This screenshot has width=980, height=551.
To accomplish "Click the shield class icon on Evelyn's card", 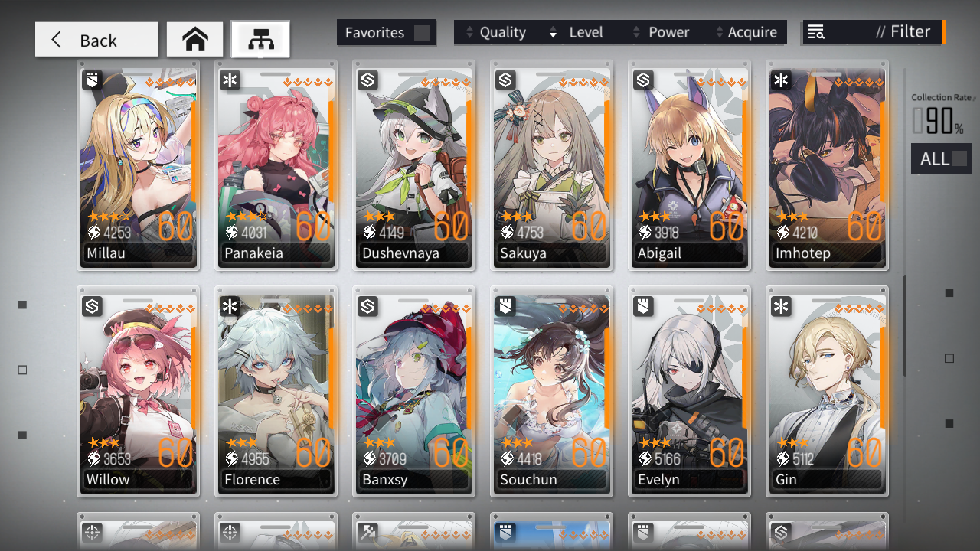I will pos(643,307).
